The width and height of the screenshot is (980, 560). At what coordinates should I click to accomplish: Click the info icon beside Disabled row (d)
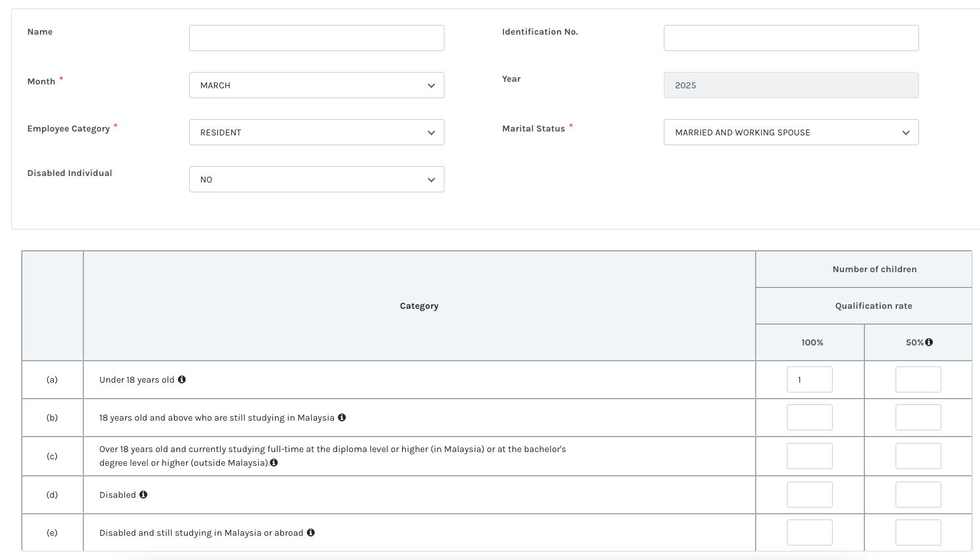[143, 495]
